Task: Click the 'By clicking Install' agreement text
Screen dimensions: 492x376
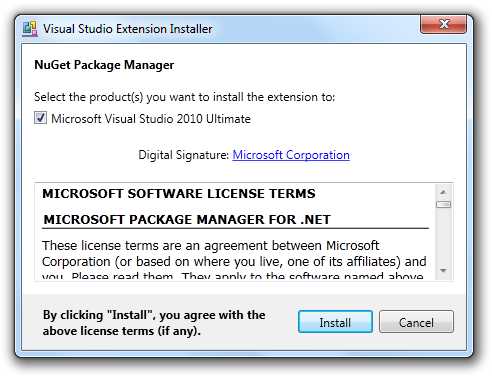Action: [x=154, y=323]
